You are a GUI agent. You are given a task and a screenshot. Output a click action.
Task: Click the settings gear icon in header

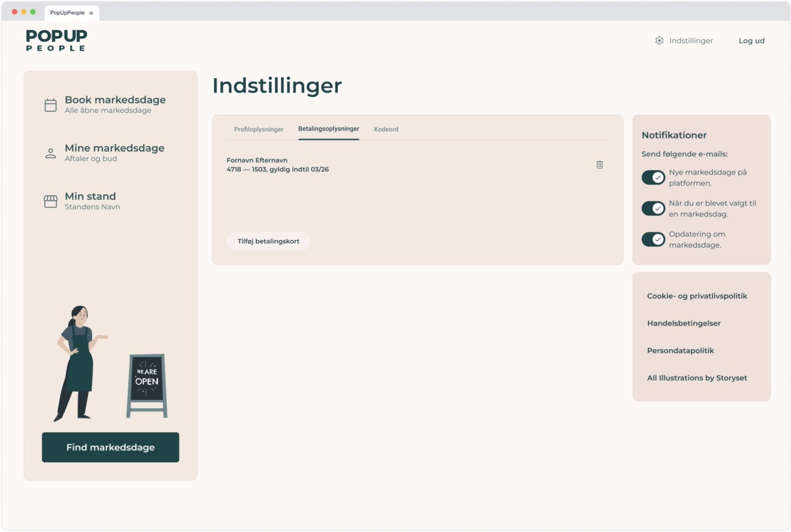pyautogui.click(x=659, y=41)
